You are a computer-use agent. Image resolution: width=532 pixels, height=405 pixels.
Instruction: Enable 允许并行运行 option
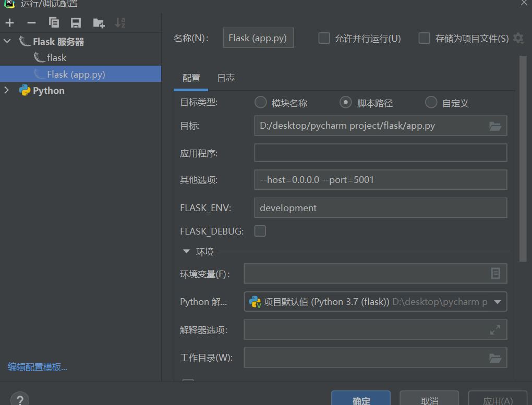click(x=324, y=38)
